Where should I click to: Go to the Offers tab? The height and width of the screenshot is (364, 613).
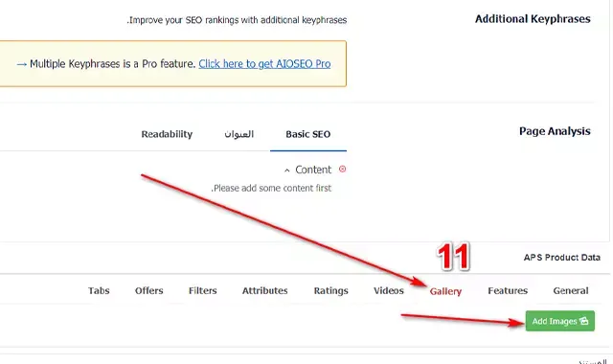pos(149,290)
